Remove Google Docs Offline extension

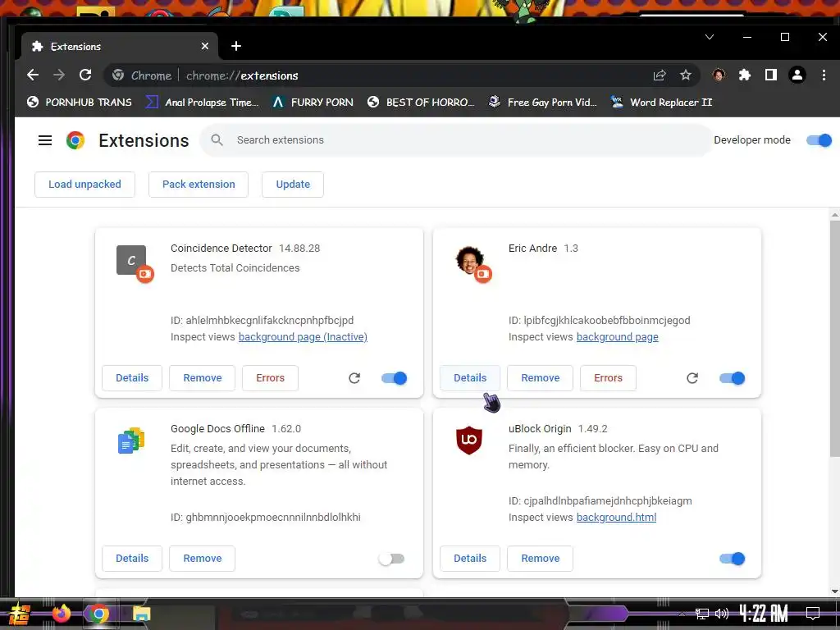tap(203, 559)
